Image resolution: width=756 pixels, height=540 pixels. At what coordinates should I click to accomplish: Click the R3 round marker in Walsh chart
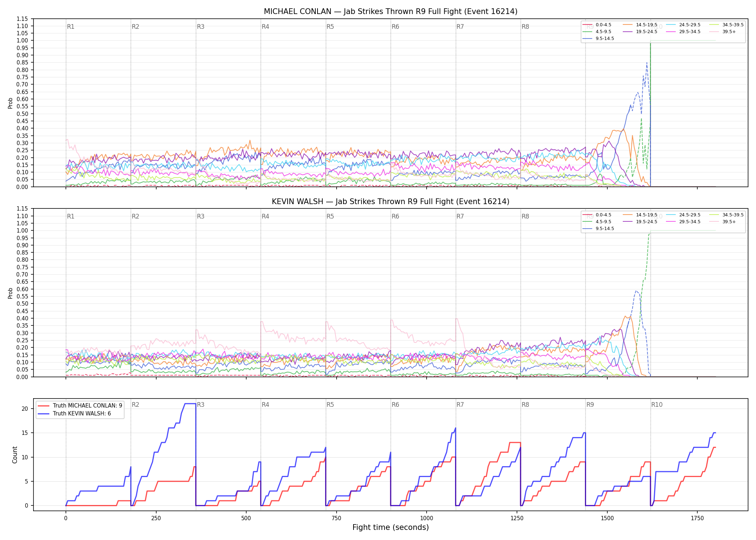coord(201,216)
